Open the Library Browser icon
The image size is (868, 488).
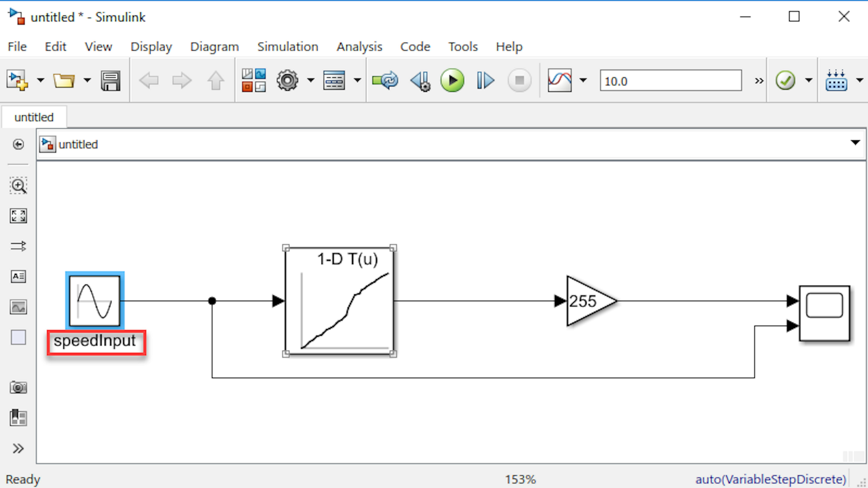pyautogui.click(x=254, y=81)
